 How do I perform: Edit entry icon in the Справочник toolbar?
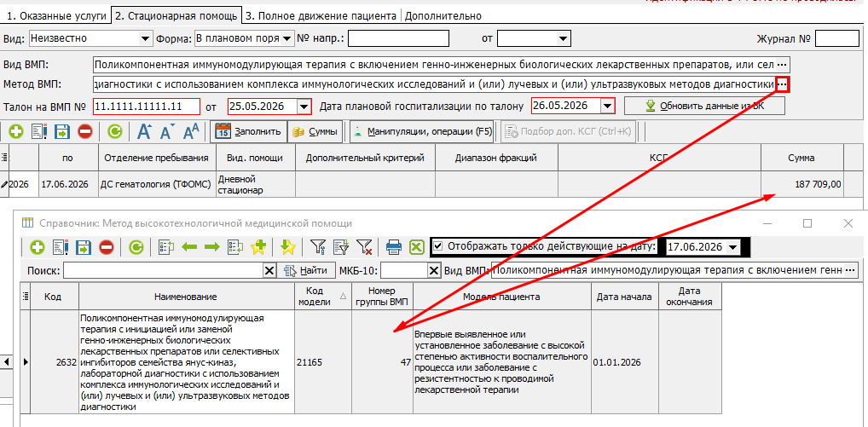pyautogui.click(x=61, y=246)
